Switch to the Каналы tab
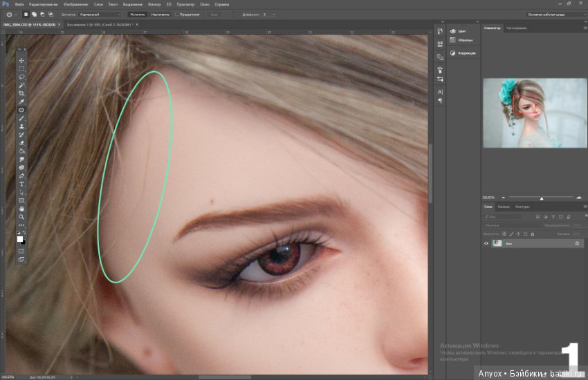 point(504,207)
